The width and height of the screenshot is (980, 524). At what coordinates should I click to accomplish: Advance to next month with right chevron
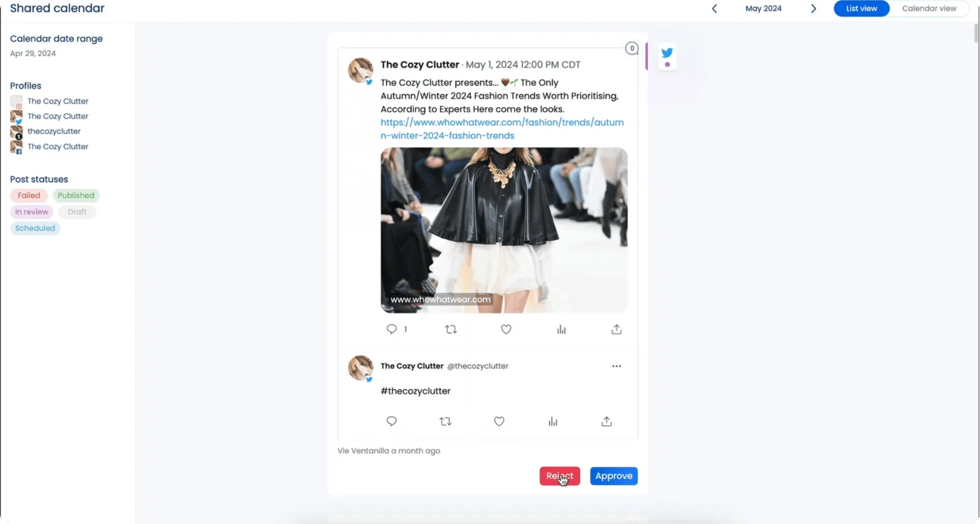(x=813, y=9)
